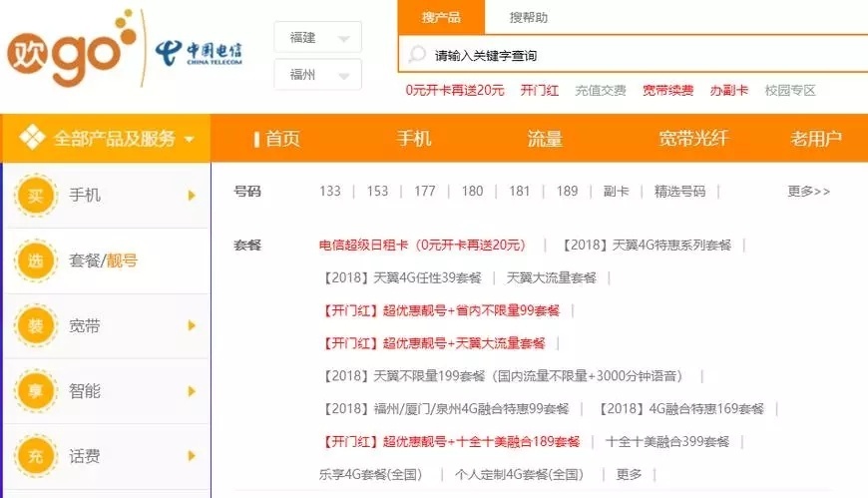Click the 靓号 sidebar link
868x498 pixels.
point(122,260)
